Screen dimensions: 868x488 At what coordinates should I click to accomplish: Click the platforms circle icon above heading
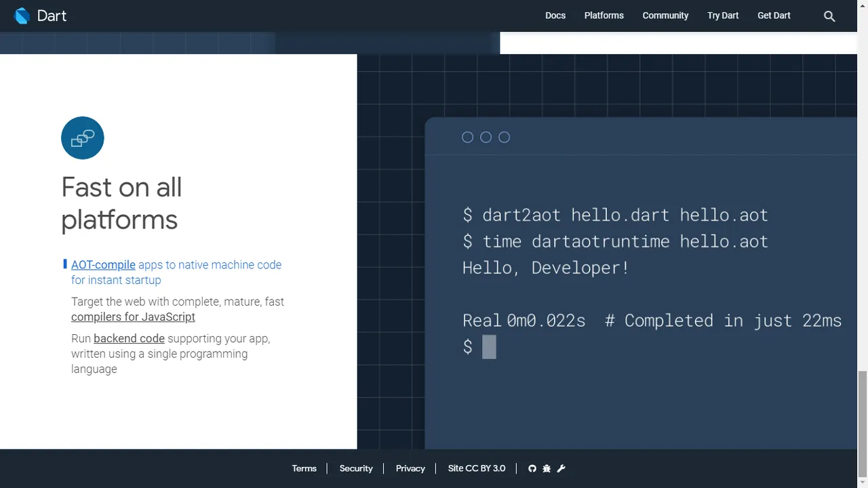coord(83,138)
